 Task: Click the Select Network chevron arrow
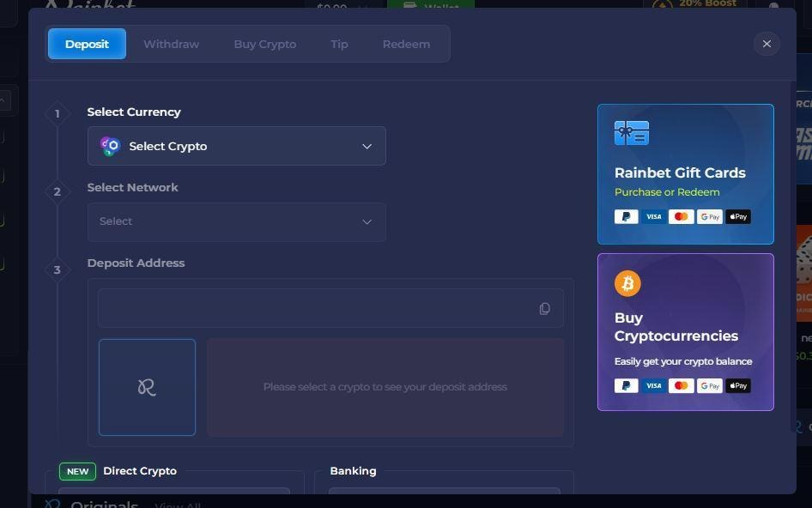[x=367, y=222]
